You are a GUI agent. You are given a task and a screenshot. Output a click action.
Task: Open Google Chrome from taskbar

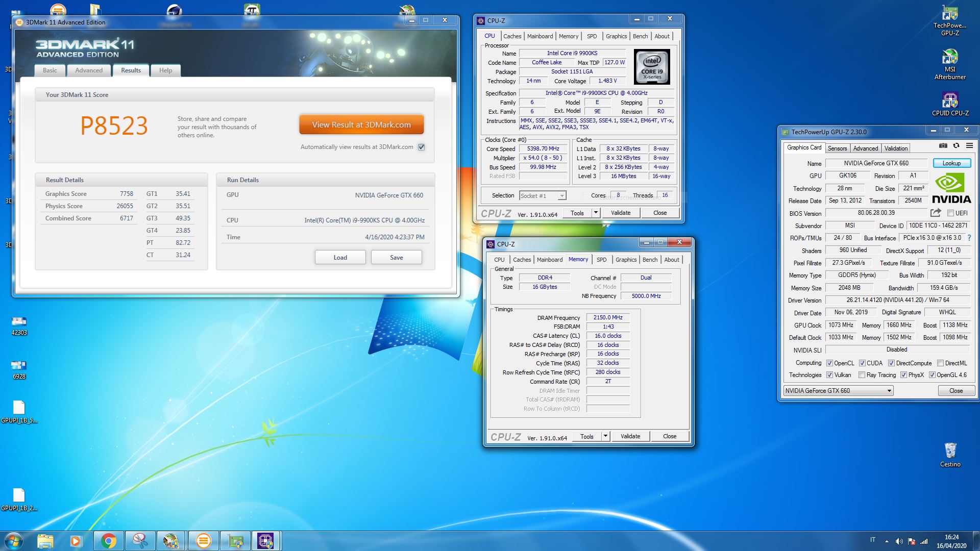(108, 541)
